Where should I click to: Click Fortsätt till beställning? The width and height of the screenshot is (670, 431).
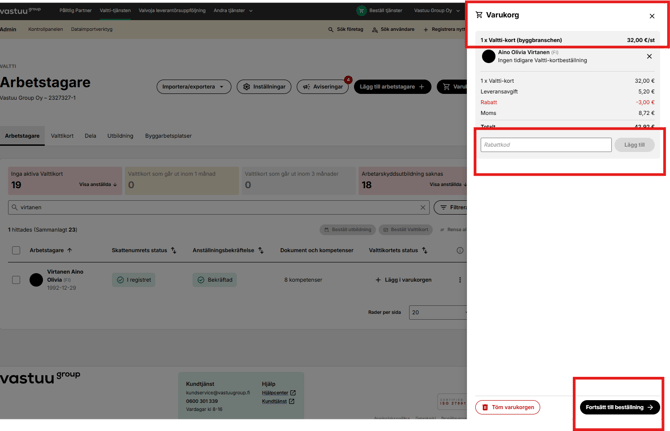point(620,408)
